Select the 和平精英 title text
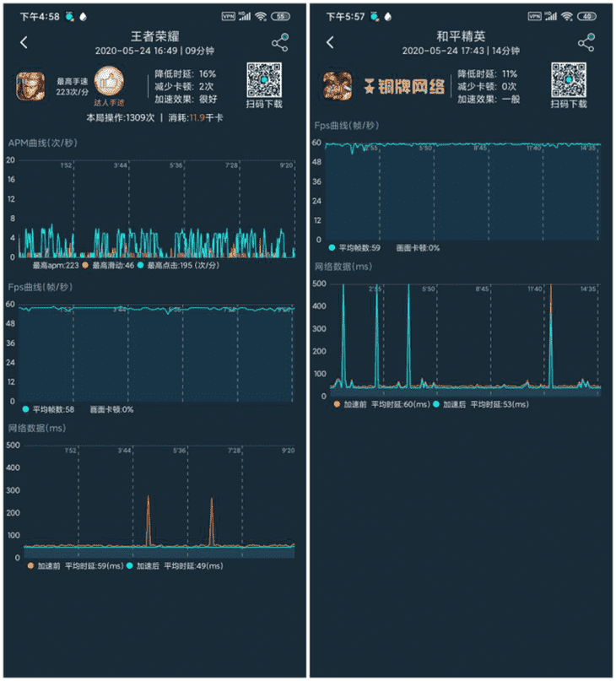 coord(461,36)
